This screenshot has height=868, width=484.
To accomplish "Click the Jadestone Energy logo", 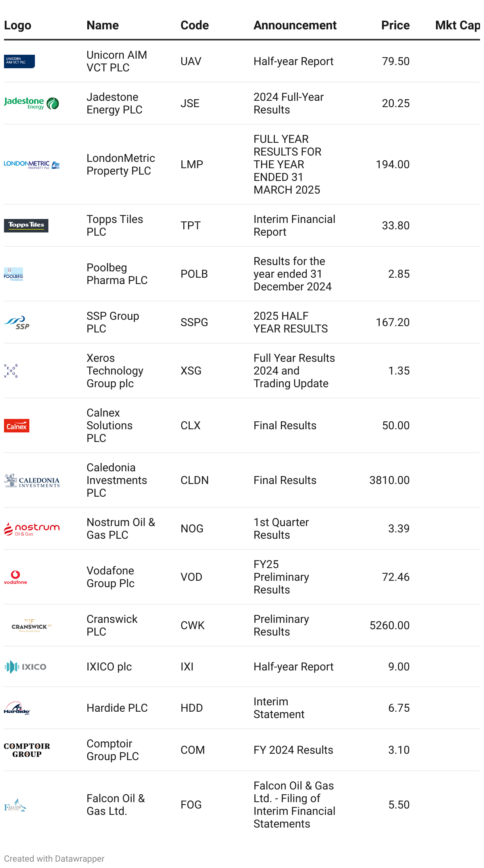I will (x=31, y=104).
